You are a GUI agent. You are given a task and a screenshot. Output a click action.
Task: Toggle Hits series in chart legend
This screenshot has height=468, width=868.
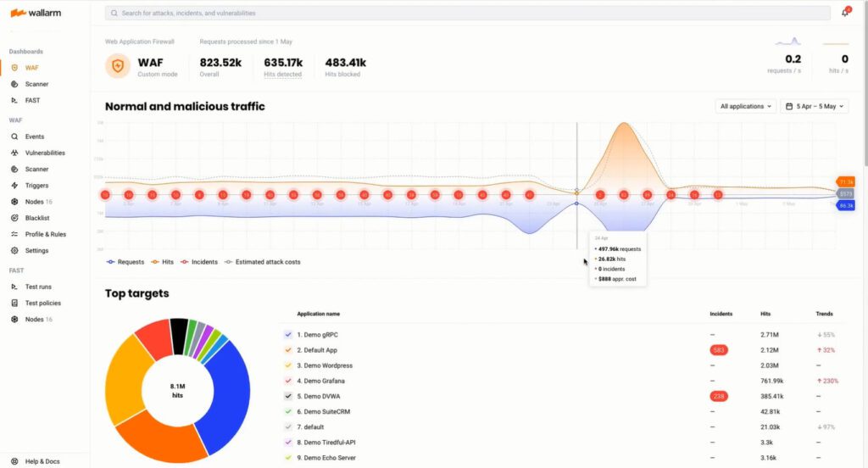[x=162, y=262]
